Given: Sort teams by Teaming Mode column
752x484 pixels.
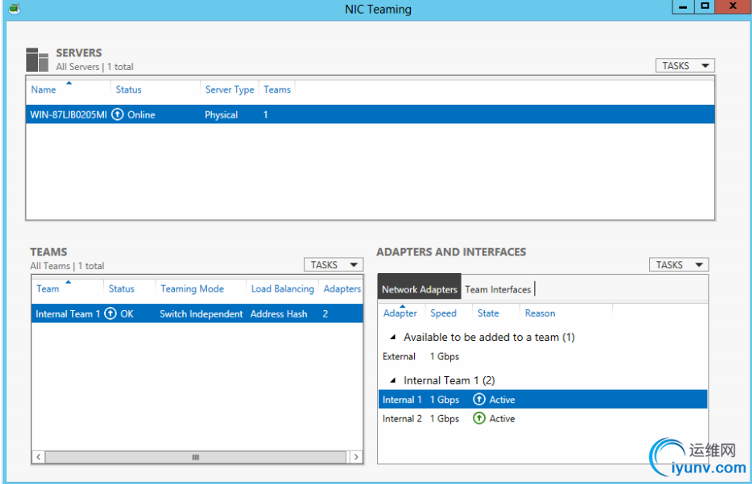Looking at the screenshot, I should pos(192,289).
